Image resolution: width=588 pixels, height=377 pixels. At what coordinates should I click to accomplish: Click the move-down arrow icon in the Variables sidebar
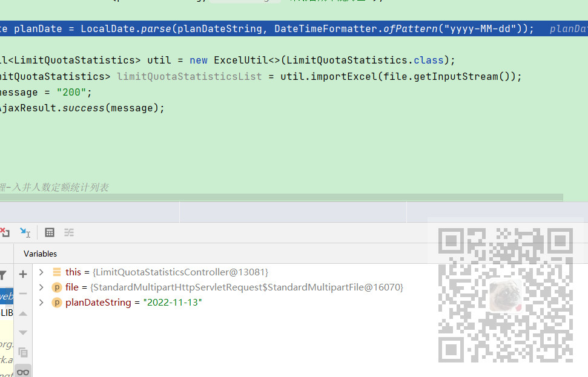[x=22, y=332]
